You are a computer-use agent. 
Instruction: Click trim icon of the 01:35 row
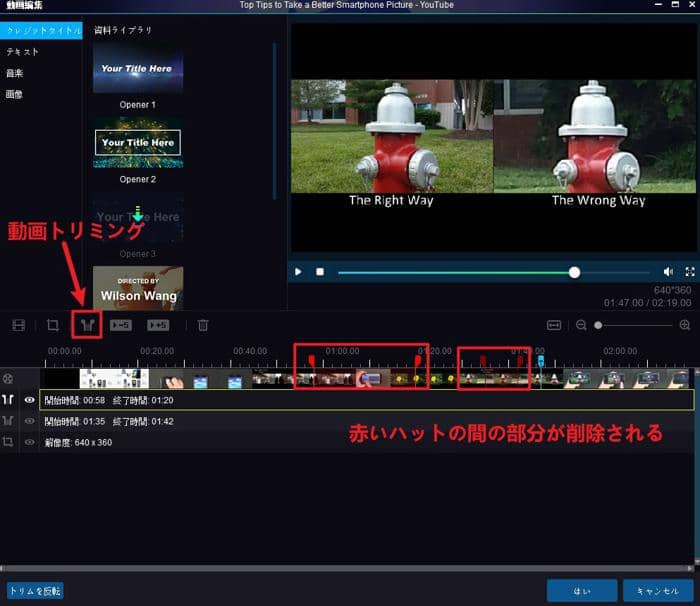8,421
